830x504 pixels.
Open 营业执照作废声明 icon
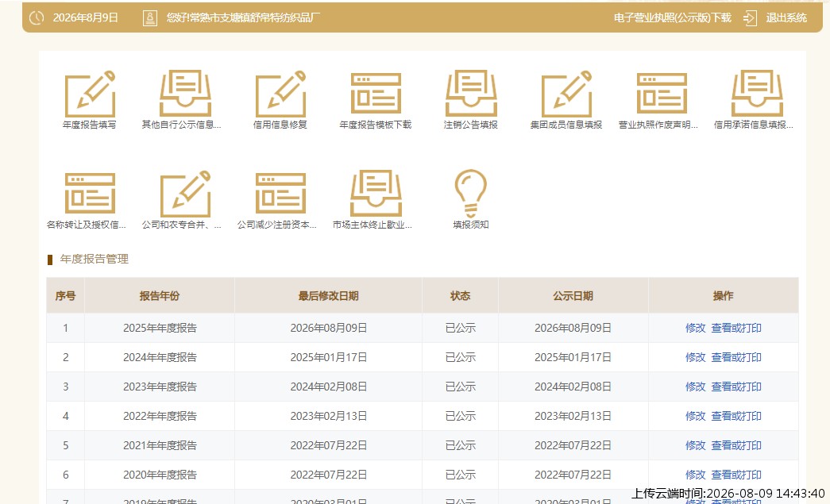click(662, 94)
